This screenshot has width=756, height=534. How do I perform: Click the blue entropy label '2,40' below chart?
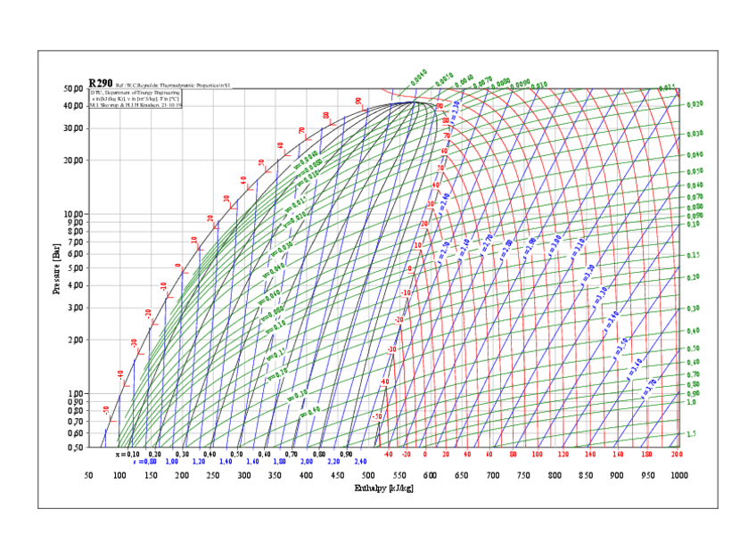tap(361, 461)
